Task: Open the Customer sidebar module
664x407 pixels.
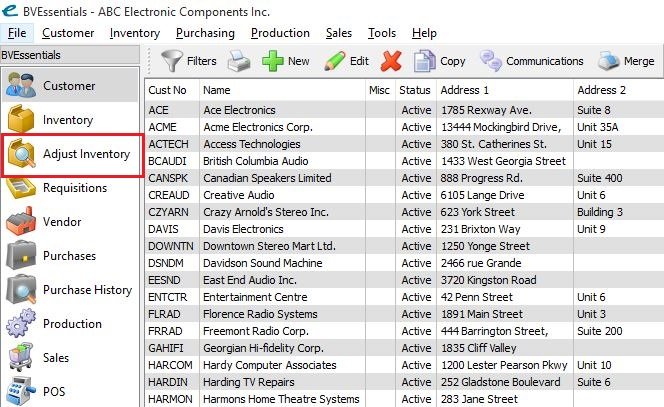Action: coord(70,86)
